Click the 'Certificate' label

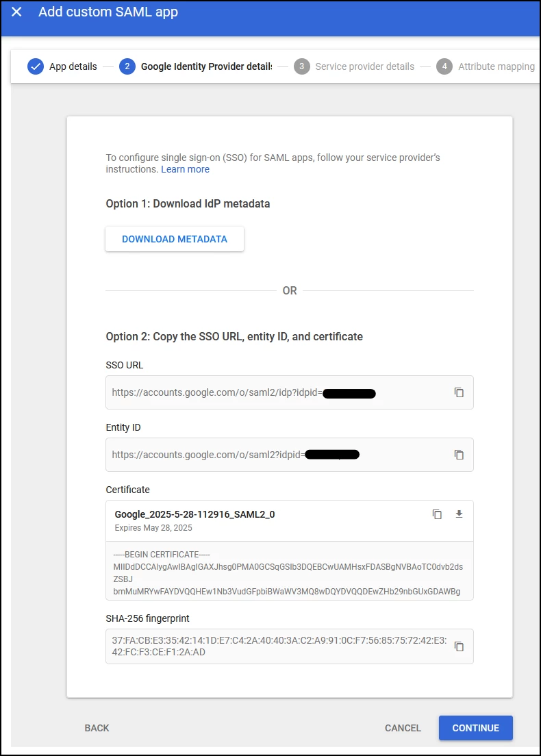(x=128, y=490)
